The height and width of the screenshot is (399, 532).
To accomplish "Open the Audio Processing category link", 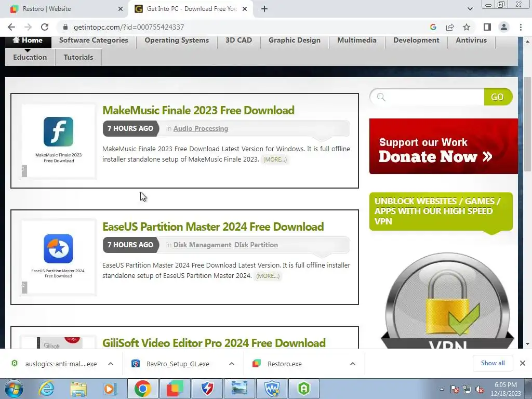I will [201, 129].
